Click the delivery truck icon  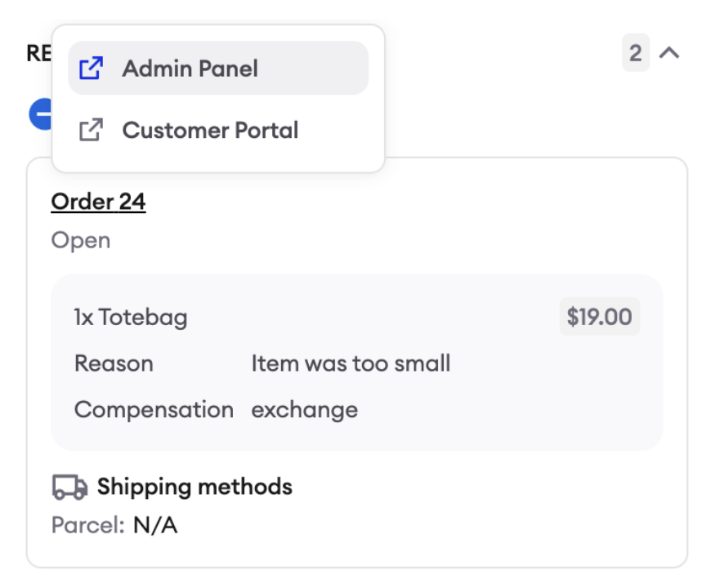(69, 487)
